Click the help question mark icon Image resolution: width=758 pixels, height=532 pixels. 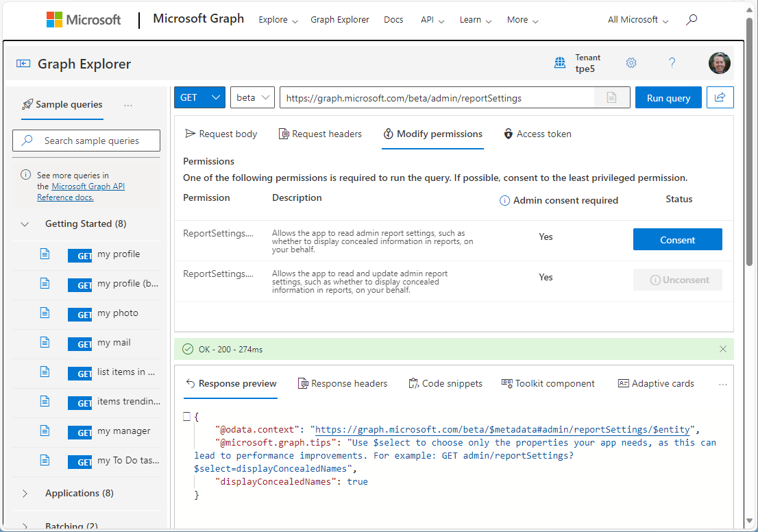(x=672, y=63)
